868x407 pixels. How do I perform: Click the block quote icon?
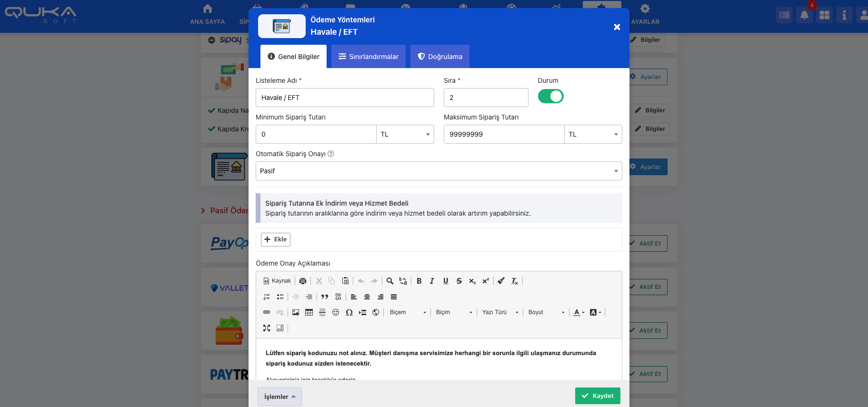click(x=325, y=297)
